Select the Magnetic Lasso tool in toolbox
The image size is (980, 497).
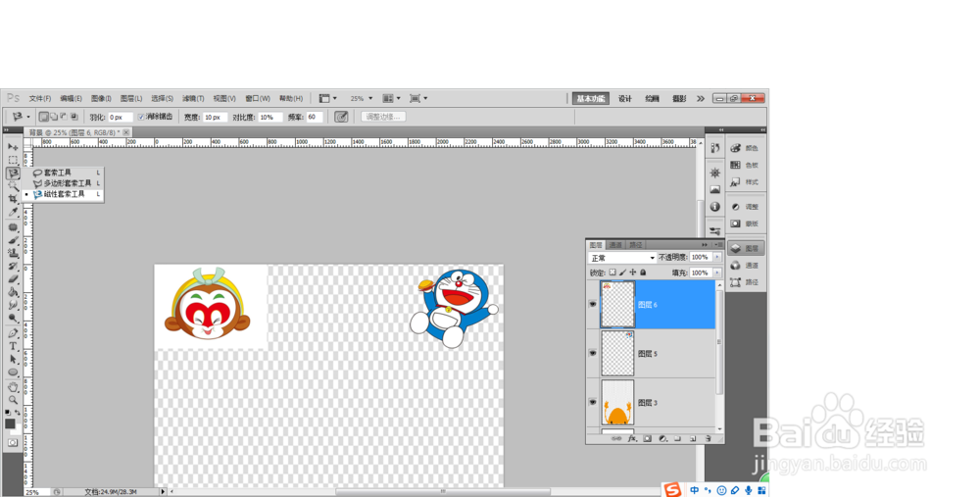pyautogui.click(x=13, y=174)
